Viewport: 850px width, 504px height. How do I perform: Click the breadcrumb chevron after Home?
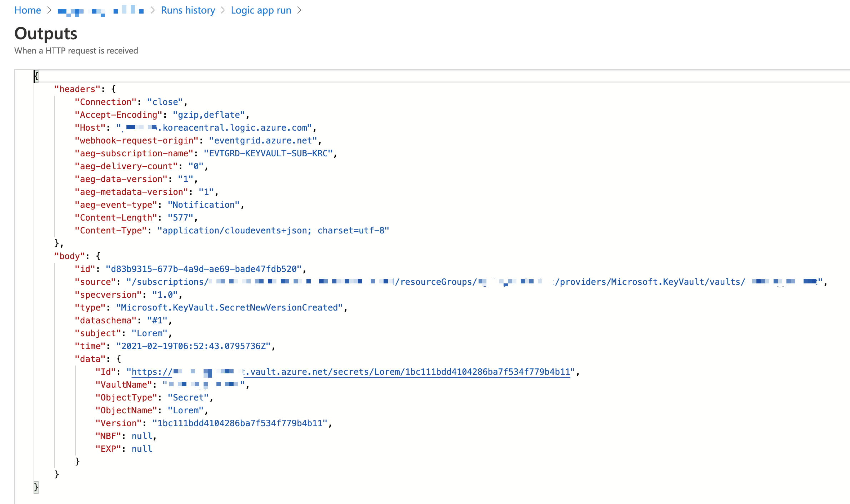[x=49, y=10]
